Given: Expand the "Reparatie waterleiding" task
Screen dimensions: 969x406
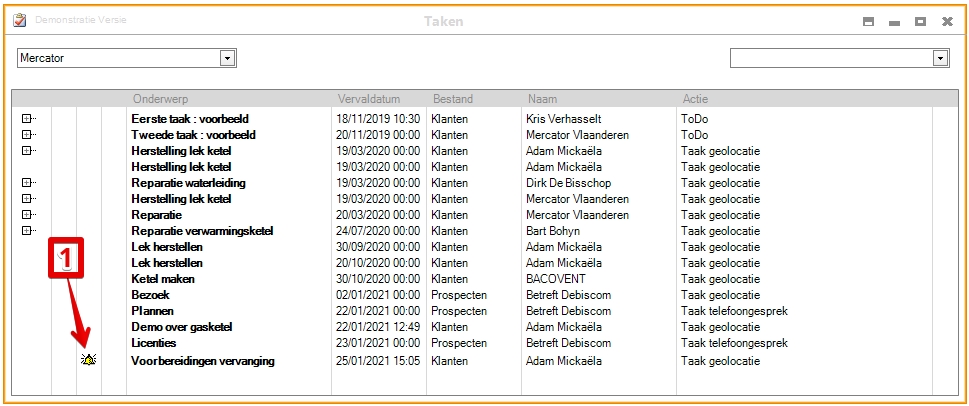Looking at the screenshot, I should pyautogui.click(x=26, y=183).
